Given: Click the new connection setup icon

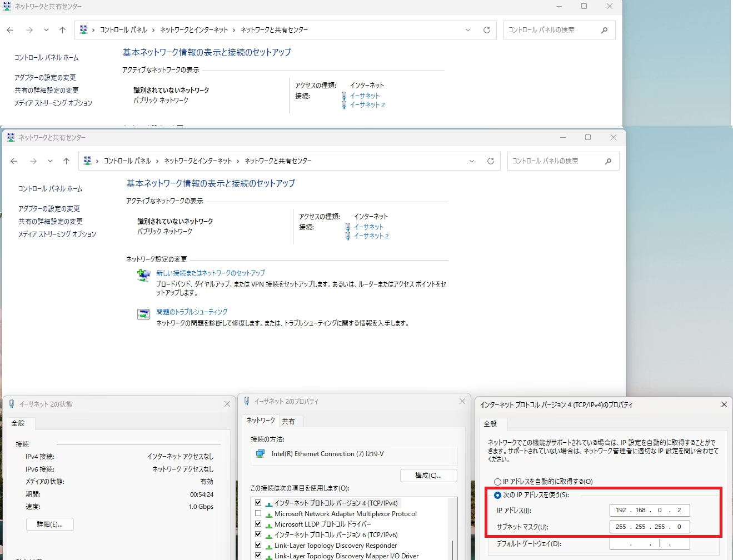Looking at the screenshot, I should click(x=143, y=276).
